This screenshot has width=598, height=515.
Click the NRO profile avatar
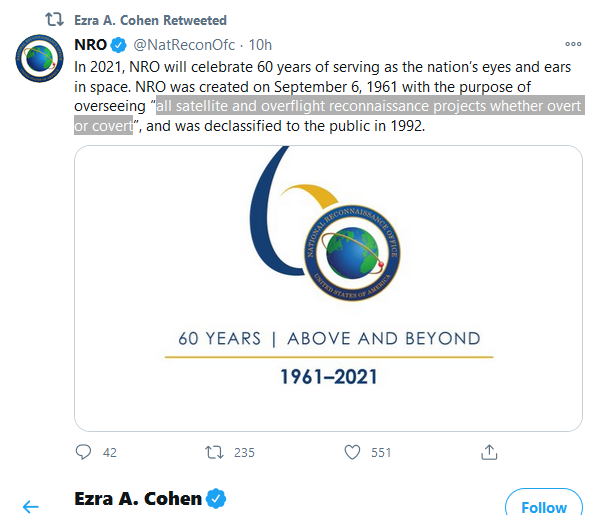click(x=39, y=58)
